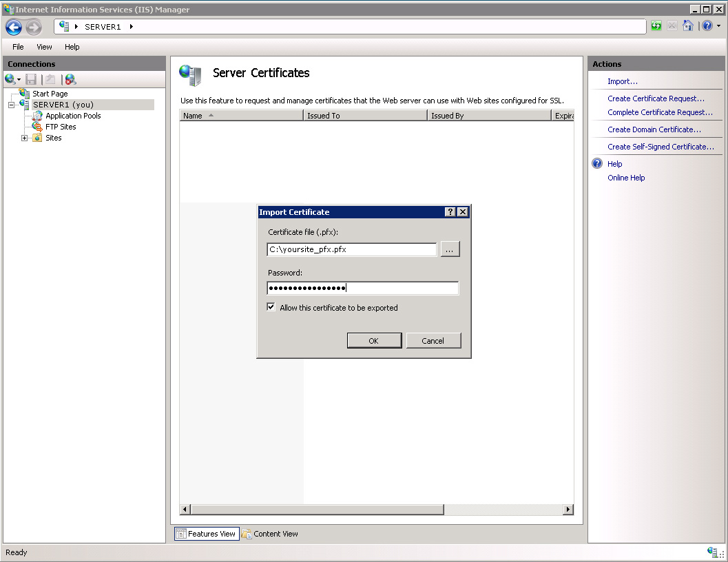728x562 pixels.
Task: Click the browse ellipsis button for certificate file
Action: tap(450, 249)
